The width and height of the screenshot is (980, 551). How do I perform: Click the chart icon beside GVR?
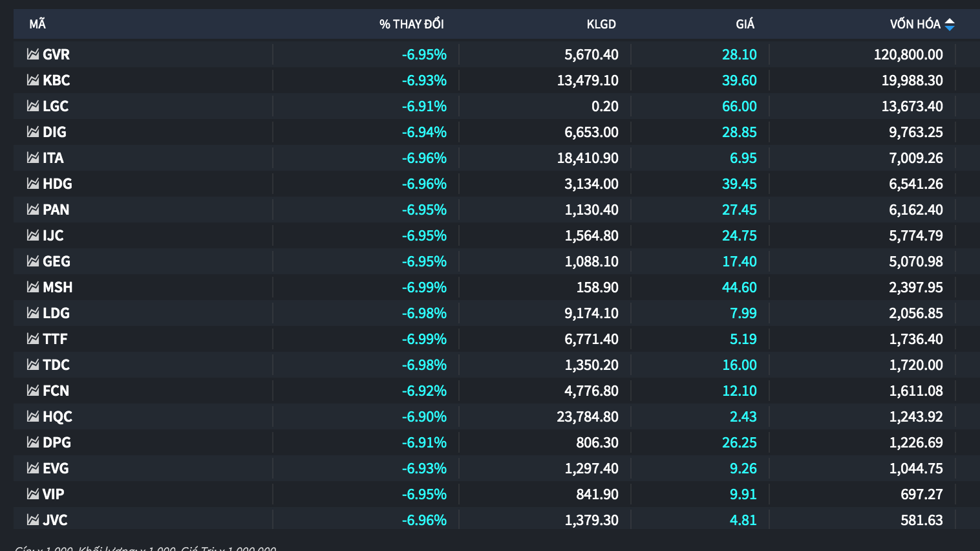33,54
